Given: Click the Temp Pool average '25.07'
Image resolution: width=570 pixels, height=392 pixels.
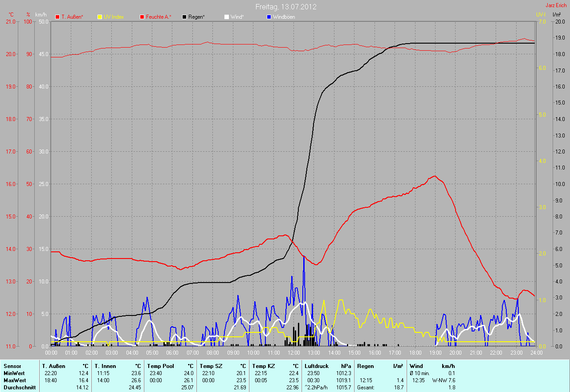Looking at the screenshot, I should point(187,388).
